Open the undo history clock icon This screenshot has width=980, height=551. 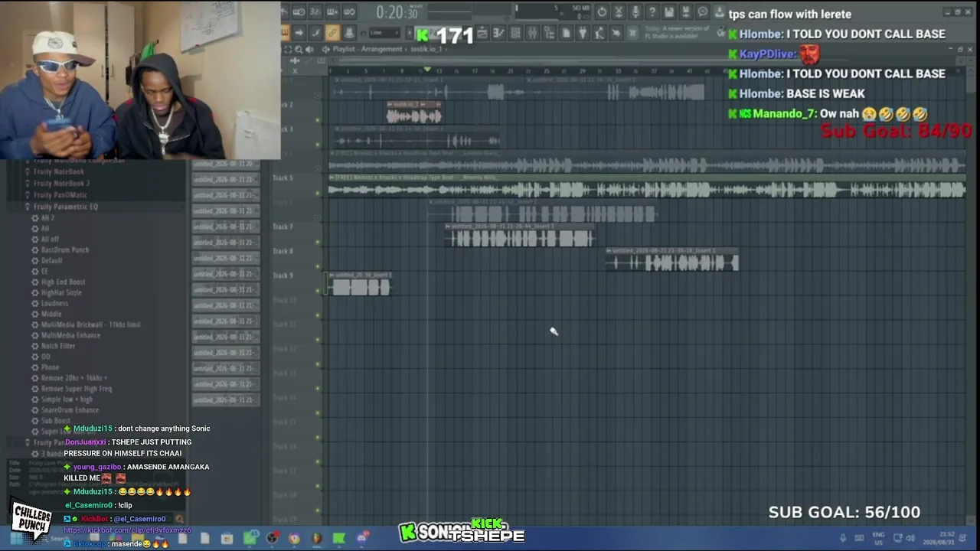602,11
